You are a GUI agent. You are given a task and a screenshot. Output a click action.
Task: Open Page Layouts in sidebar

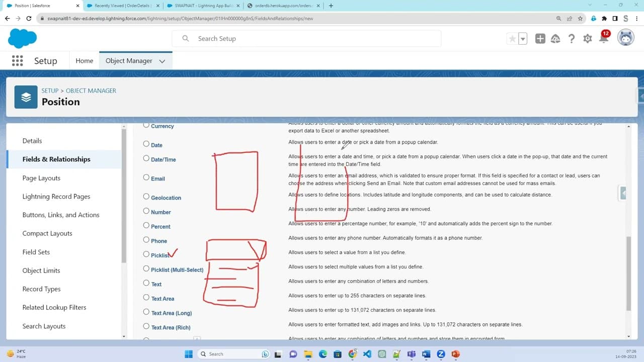point(41,178)
